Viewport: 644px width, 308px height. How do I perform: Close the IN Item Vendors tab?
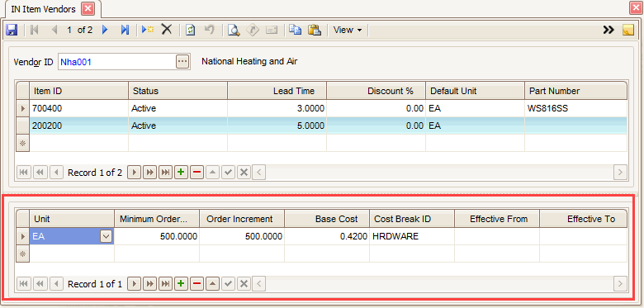(x=88, y=8)
